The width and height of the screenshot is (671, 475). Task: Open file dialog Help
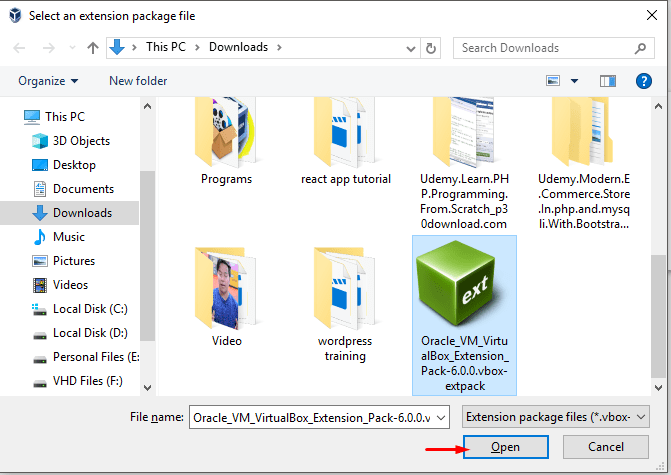click(644, 81)
